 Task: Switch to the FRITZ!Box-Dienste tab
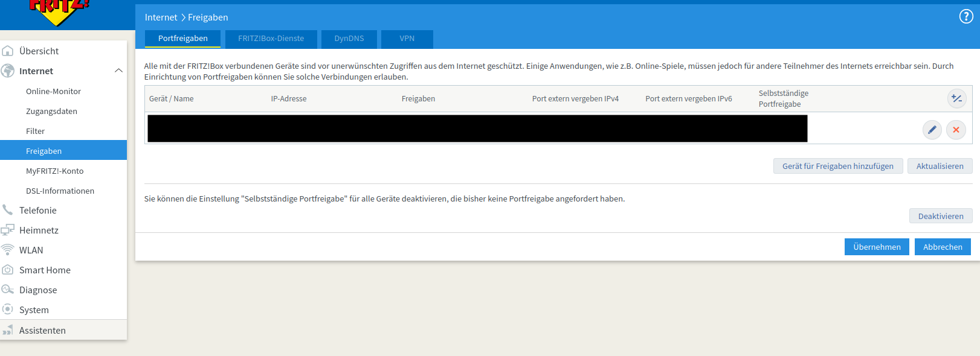[271, 39]
